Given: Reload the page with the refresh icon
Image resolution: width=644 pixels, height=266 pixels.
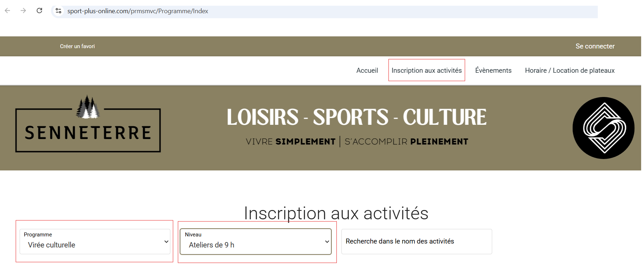Looking at the screenshot, I should coord(40,11).
